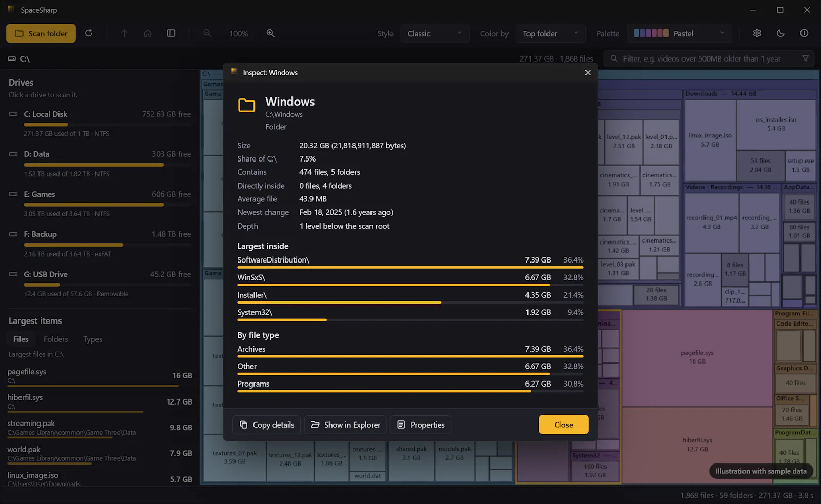This screenshot has width=821, height=504.
Task: Open the Pastel palette dropdown
Action: [x=679, y=33]
